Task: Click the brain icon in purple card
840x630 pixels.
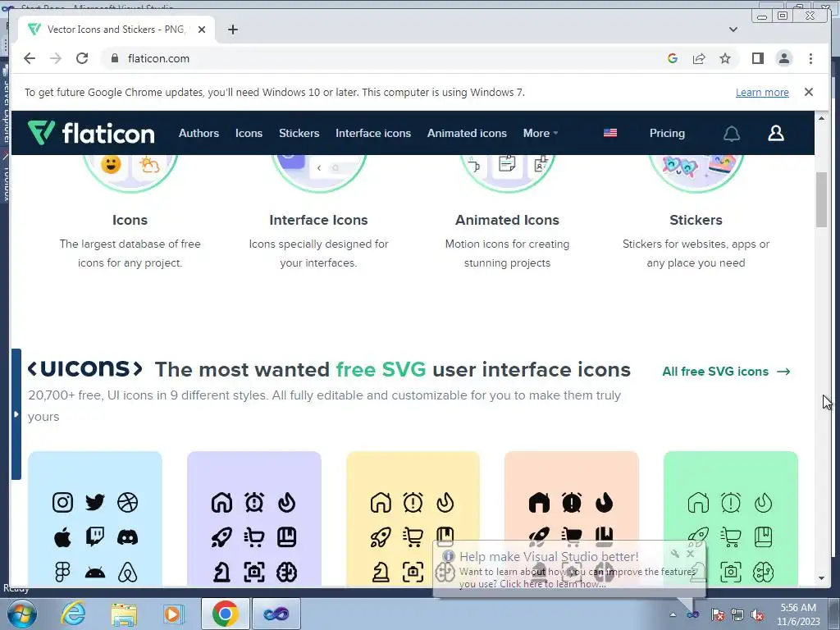Action: point(286,572)
